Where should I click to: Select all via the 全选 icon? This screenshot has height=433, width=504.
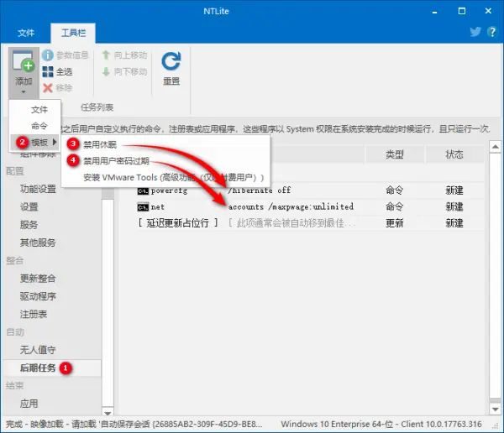point(48,71)
